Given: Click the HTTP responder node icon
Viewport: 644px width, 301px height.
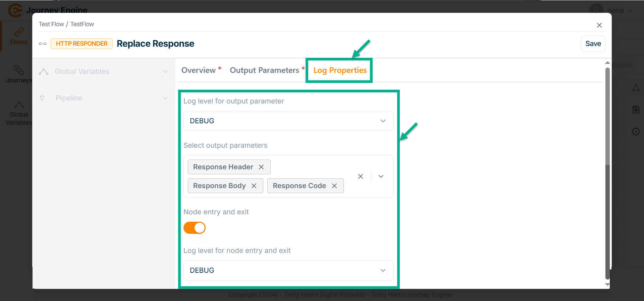Looking at the screenshot, I should 43,44.
